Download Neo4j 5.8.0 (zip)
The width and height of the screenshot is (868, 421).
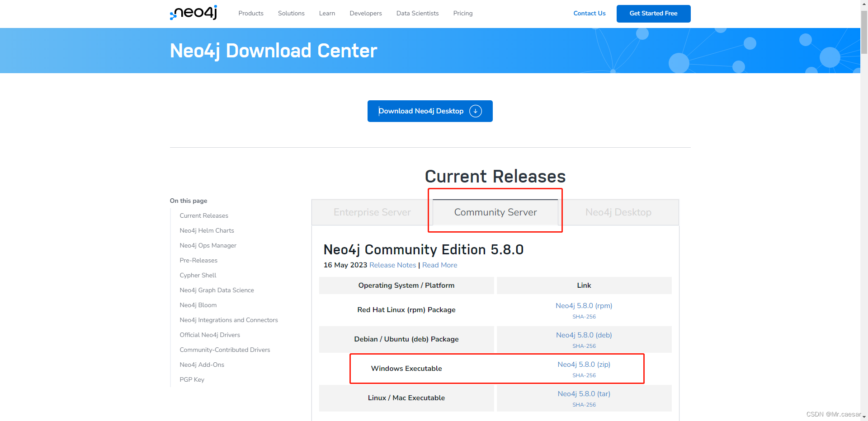pyautogui.click(x=584, y=365)
